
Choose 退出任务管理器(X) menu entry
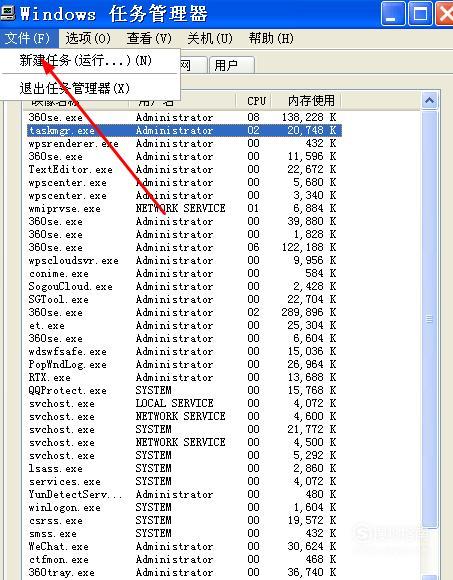click(x=89, y=88)
